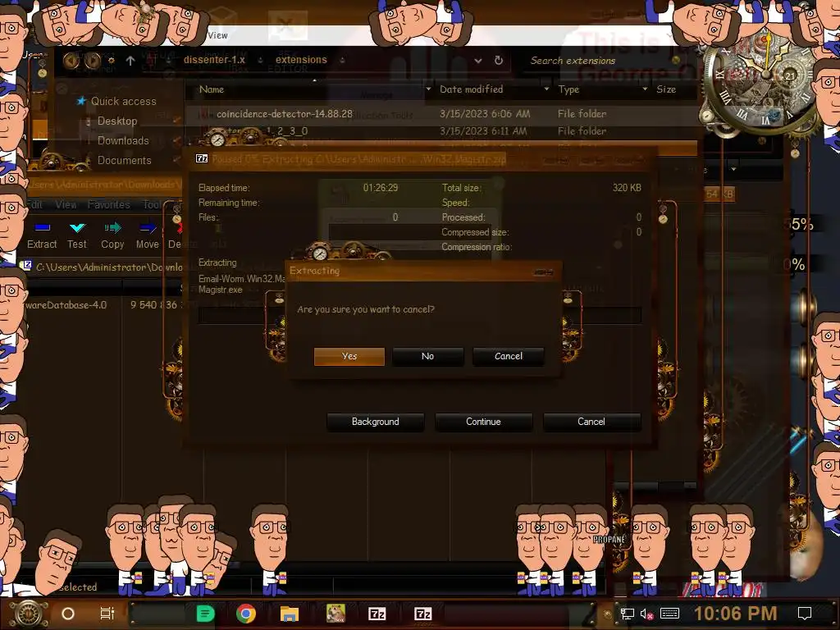Click Continue to resume extraction
Image resolution: width=840 pixels, height=630 pixels.
click(483, 422)
